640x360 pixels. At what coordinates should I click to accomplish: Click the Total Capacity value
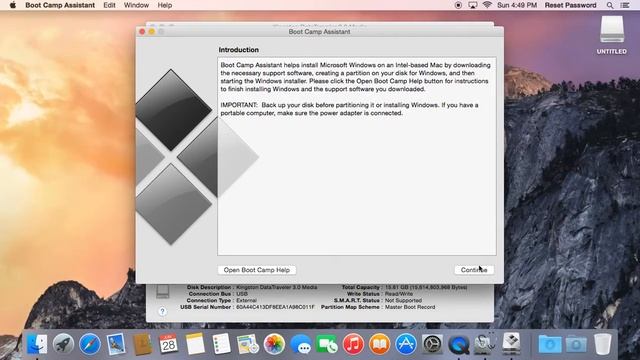[x=426, y=287]
